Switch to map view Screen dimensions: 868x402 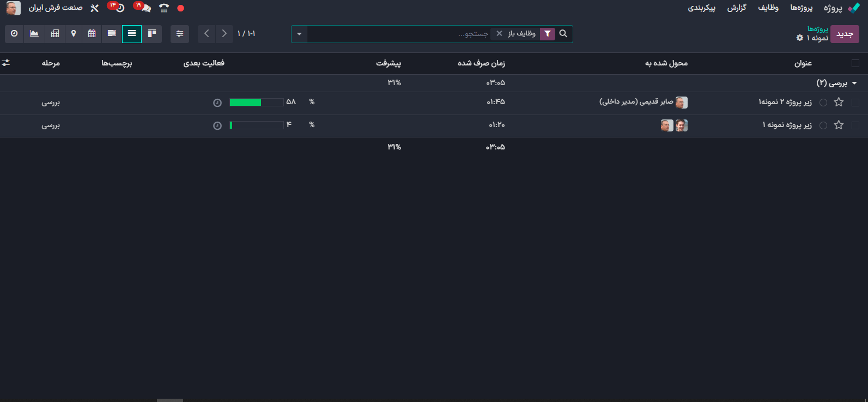74,34
